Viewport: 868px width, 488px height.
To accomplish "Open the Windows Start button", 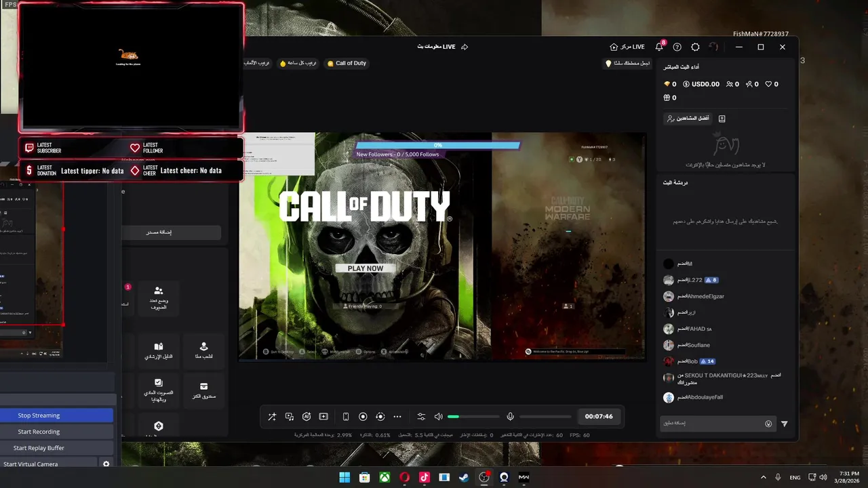I will coord(344,477).
